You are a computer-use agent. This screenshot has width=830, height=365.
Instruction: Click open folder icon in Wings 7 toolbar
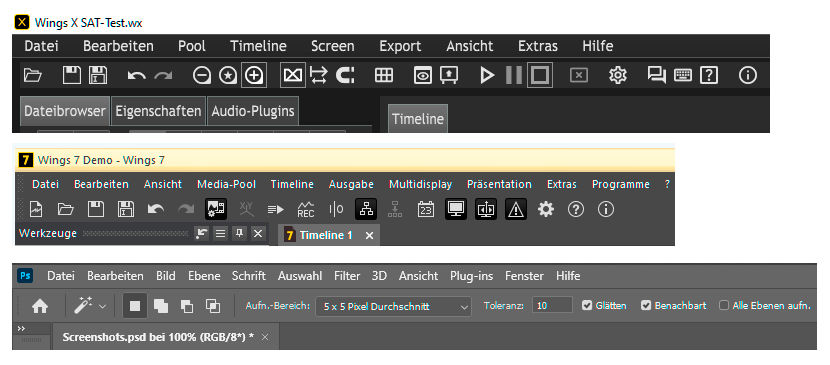pyautogui.click(x=66, y=209)
